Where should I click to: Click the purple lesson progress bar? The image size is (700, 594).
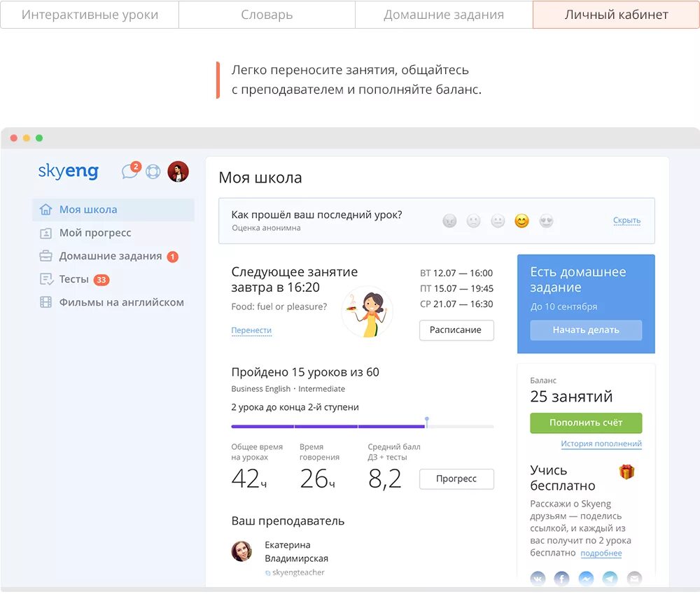(x=328, y=427)
